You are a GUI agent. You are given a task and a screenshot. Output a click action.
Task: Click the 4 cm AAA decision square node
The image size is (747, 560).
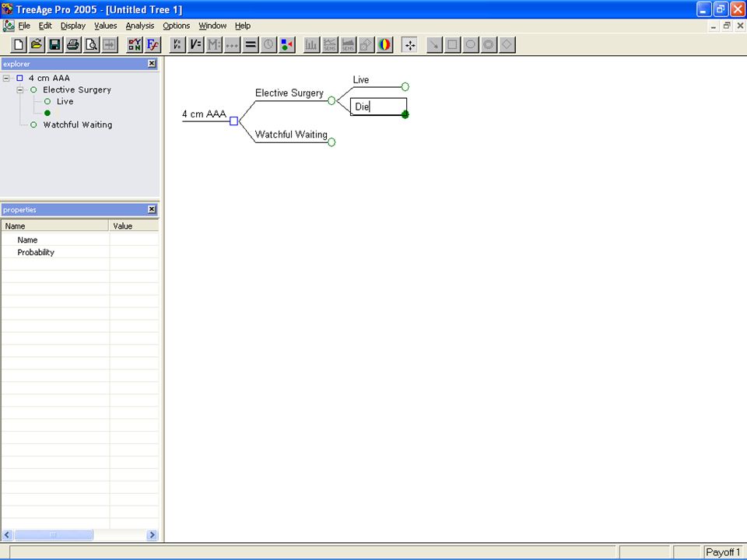(x=233, y=121)
